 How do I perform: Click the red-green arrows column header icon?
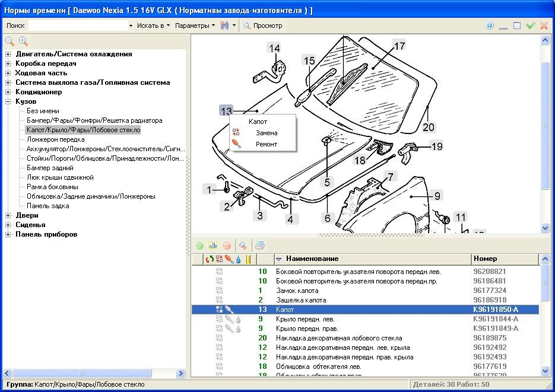(210, 259)
